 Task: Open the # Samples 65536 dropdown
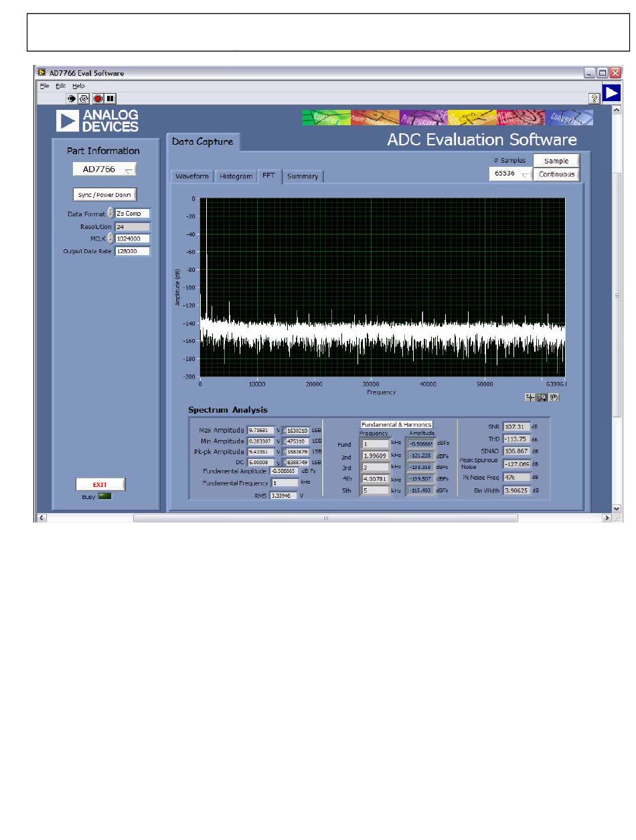pos(511,174)
